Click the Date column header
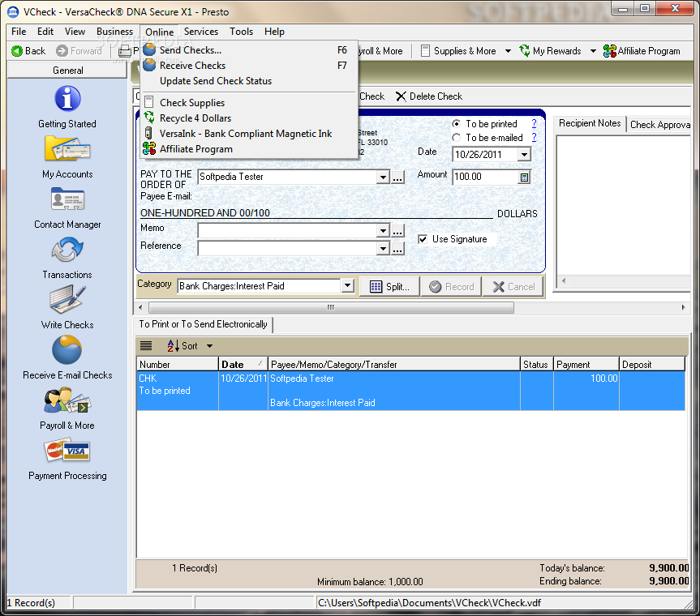The image size is (700, 616). pyautogui.click(x=243, y=365)
